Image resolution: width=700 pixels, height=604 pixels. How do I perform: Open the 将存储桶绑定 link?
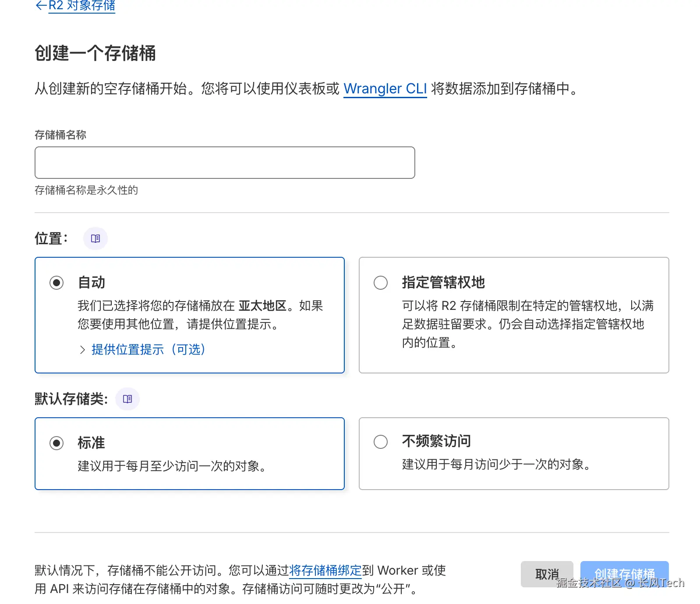click(325, 570)
